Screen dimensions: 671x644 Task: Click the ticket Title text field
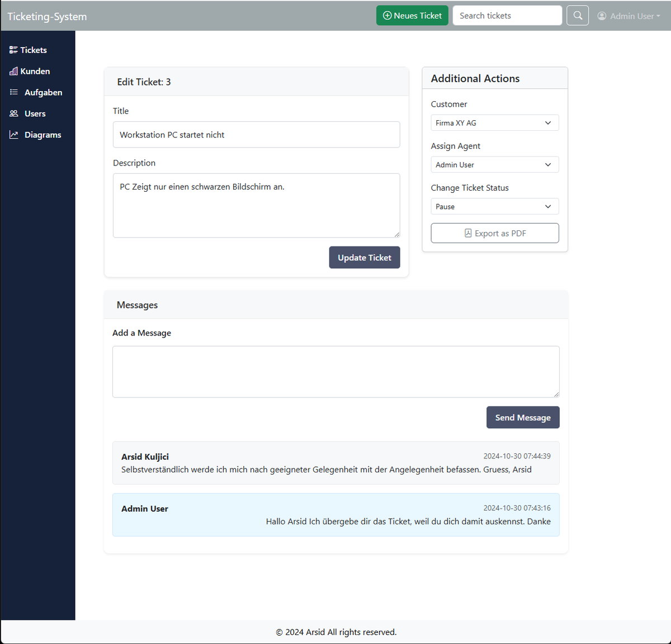coord(256,135)
